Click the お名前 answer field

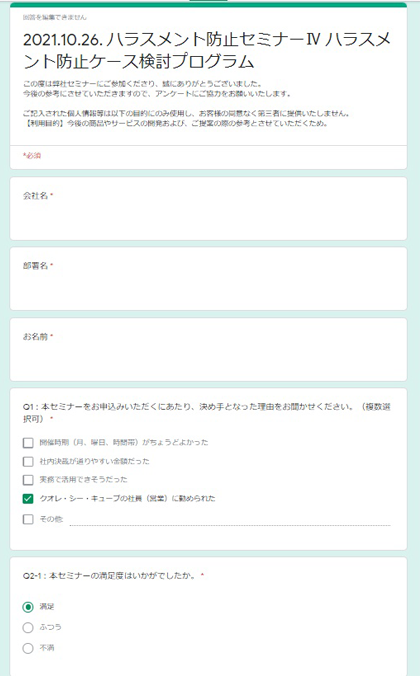tap(208, 359)
